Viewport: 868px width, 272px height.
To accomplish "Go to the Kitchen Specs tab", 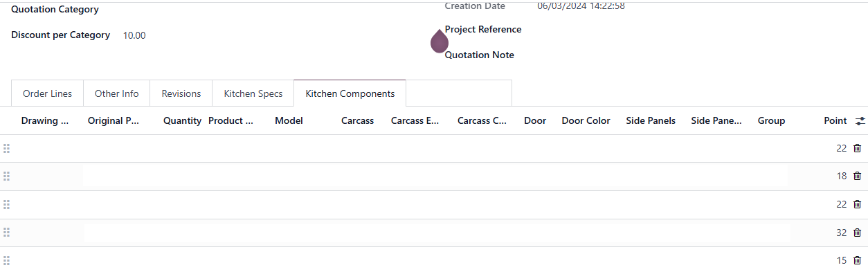I will pyautogui.click(x=253, y=93).
